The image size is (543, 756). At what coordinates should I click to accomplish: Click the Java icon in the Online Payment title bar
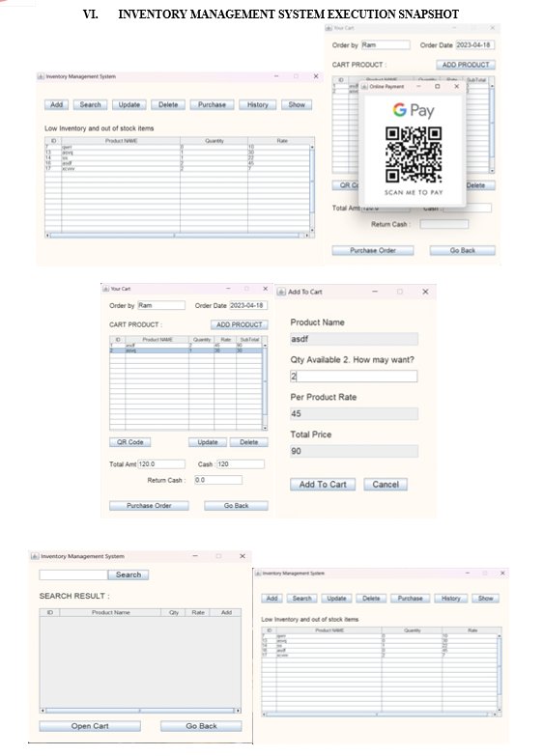coord(365,86)
